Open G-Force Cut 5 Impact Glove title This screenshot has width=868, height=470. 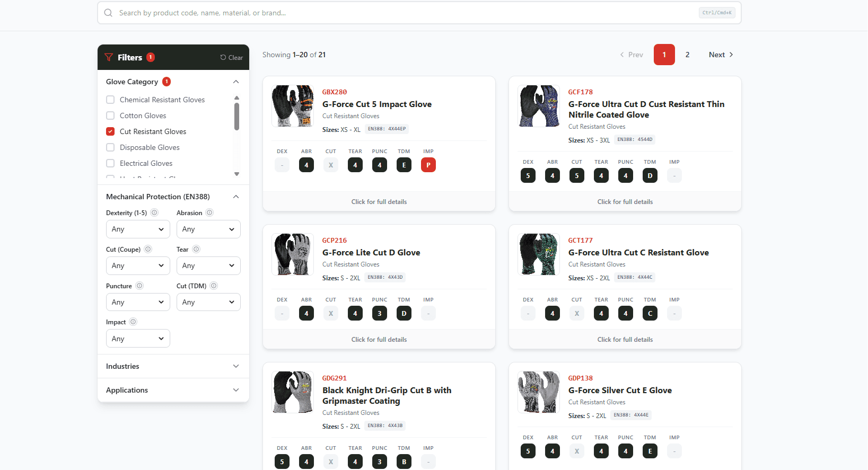tap(377, 104)
